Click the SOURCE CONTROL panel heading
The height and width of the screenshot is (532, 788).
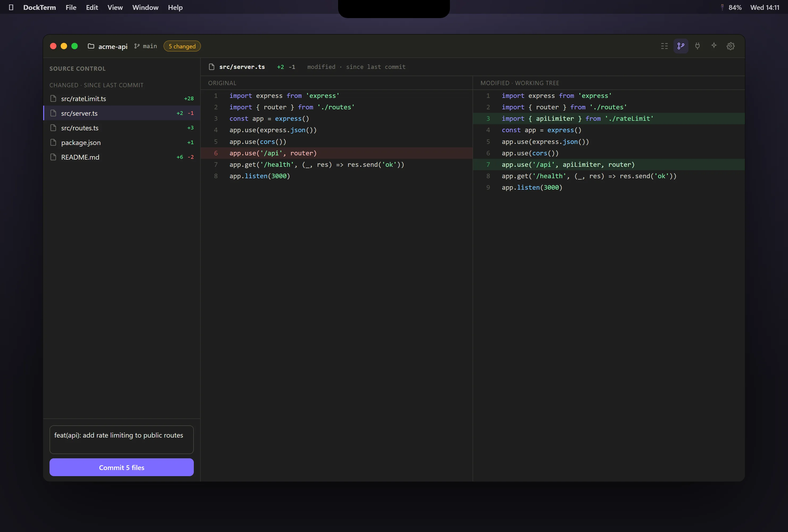(77, 68)
